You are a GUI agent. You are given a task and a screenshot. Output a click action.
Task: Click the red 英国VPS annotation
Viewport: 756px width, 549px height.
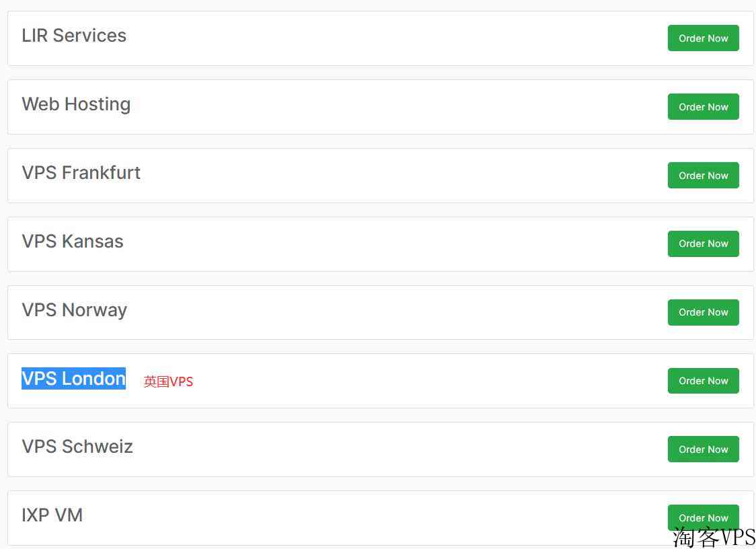(x=168, y=381)
